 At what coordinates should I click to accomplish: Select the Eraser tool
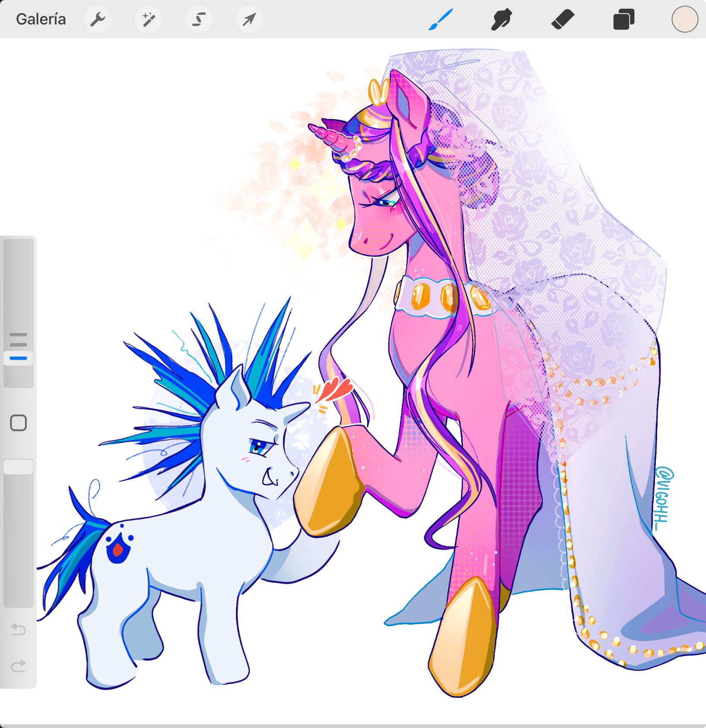[x=563, y=20]
